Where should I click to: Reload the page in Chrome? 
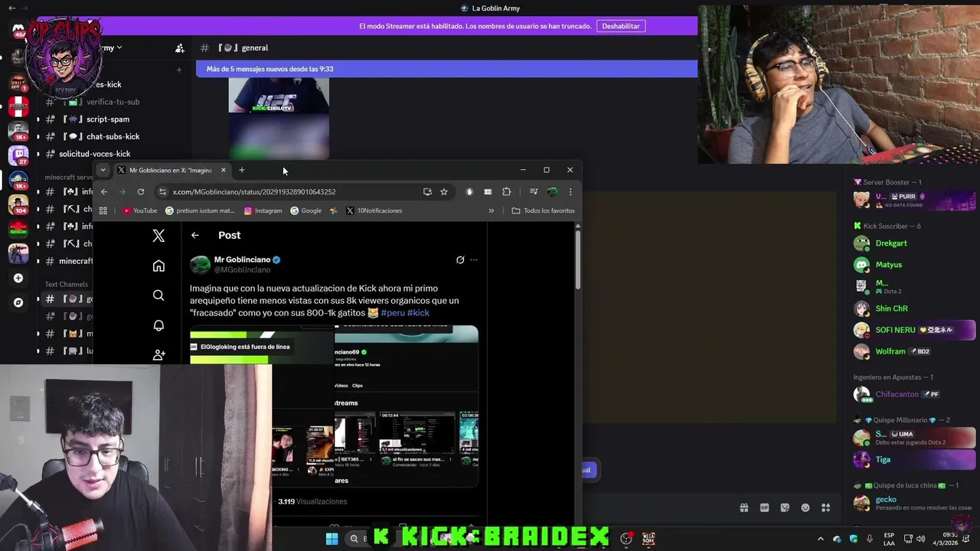[x=141, y=191]
